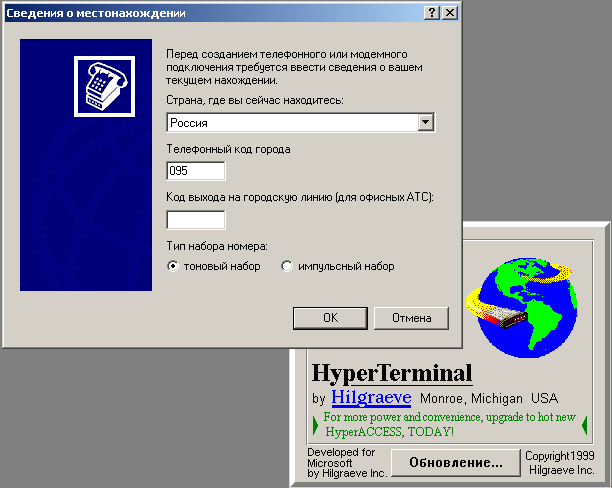Screen dimensions: 612x488
Task: Click the HyperTerminal globe and modem logo
Action: (522, 307)
